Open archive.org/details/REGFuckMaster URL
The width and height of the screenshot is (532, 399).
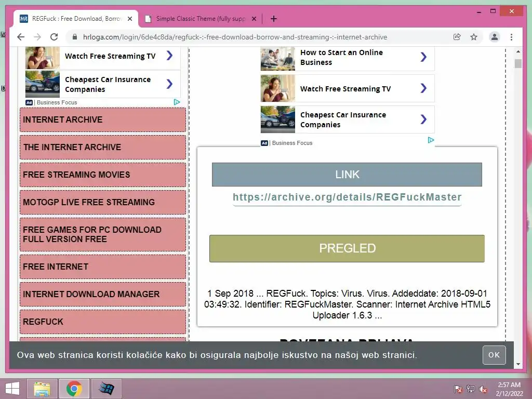[347, 197]
